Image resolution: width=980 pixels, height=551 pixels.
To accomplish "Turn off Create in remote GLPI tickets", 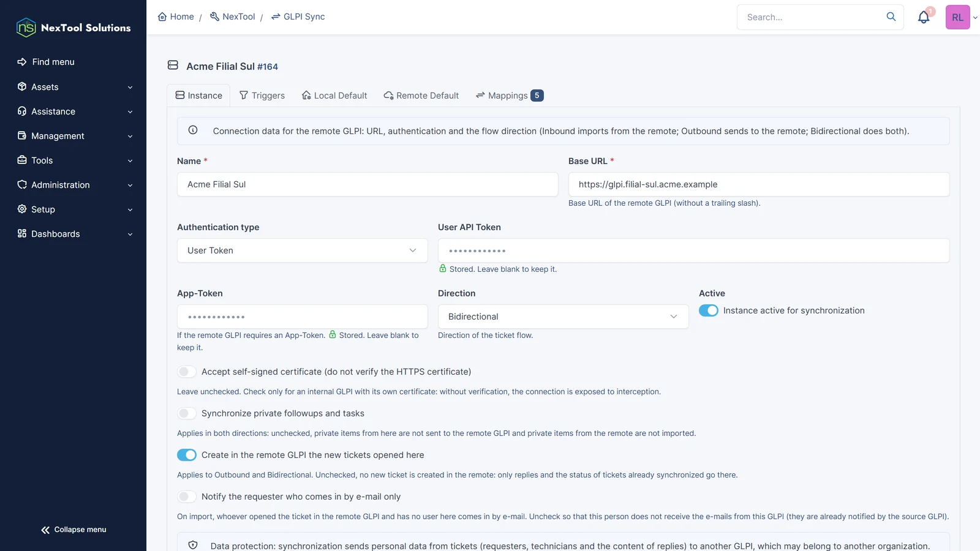I will pyautogui.click(x=187, y=455).
